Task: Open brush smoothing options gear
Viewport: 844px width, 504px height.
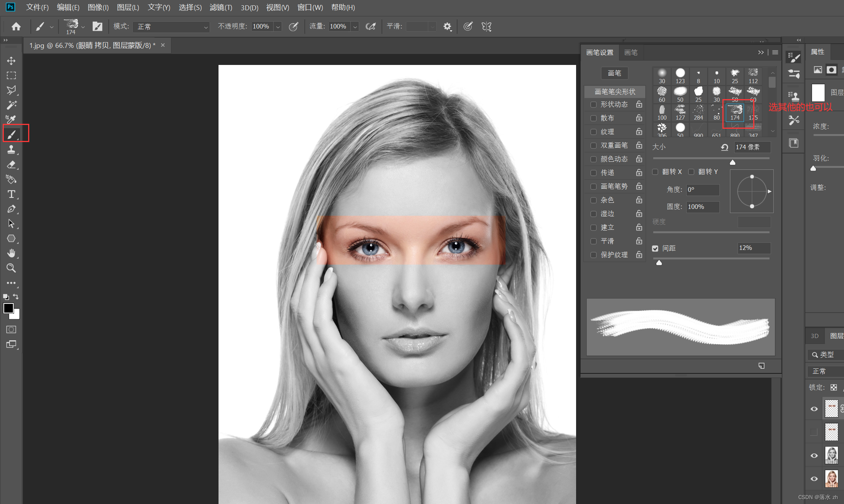Action: point(447,27)
